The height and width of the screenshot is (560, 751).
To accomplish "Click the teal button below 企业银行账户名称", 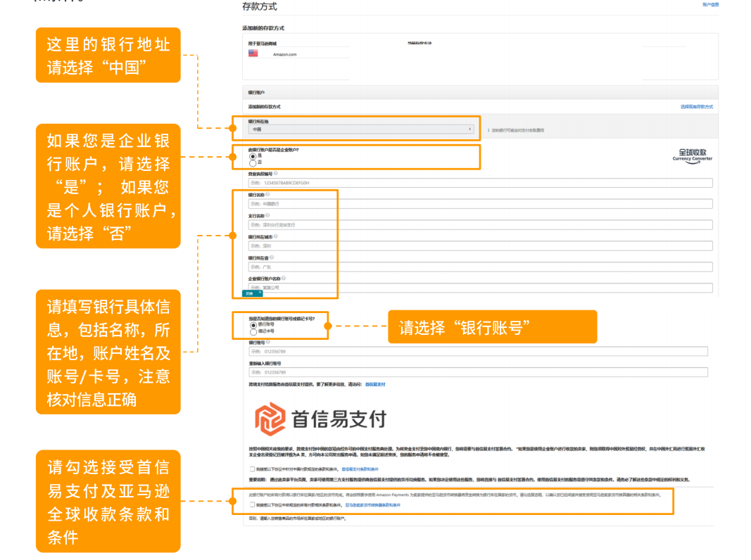I will pos(251,292).
